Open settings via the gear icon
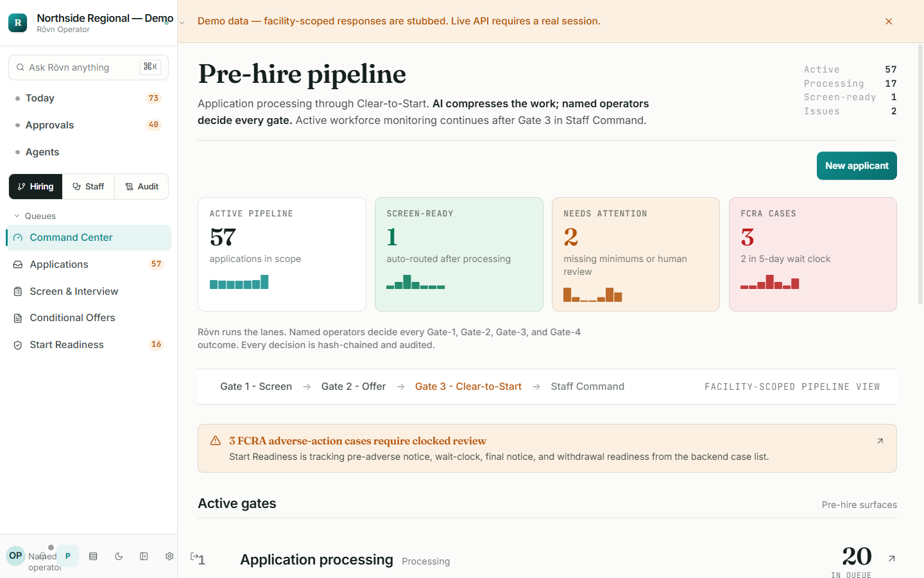Image resolution: width=924 pixels, height=578 pixels. [169, 556]
